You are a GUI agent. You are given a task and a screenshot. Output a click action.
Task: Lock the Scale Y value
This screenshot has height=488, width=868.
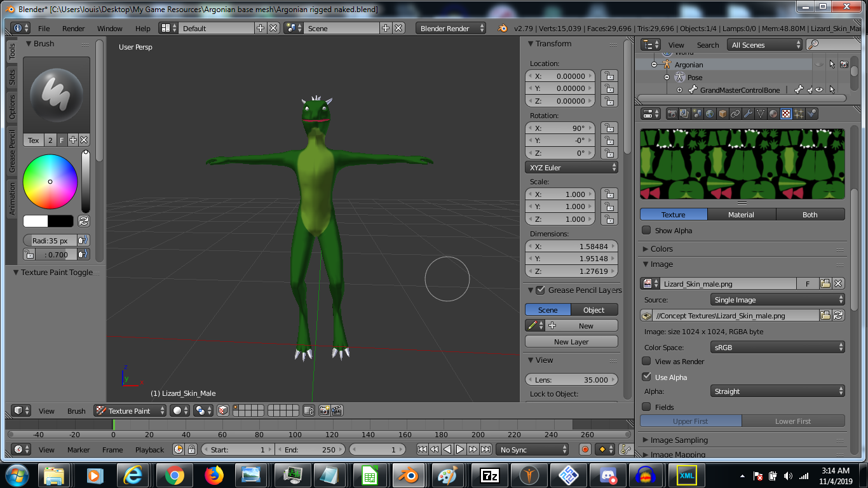609,207
